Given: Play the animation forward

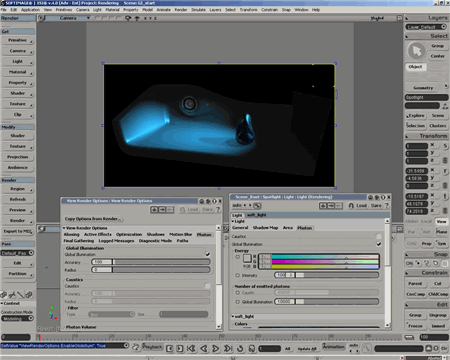Looking at the screenshot, I should coord(216,348).
